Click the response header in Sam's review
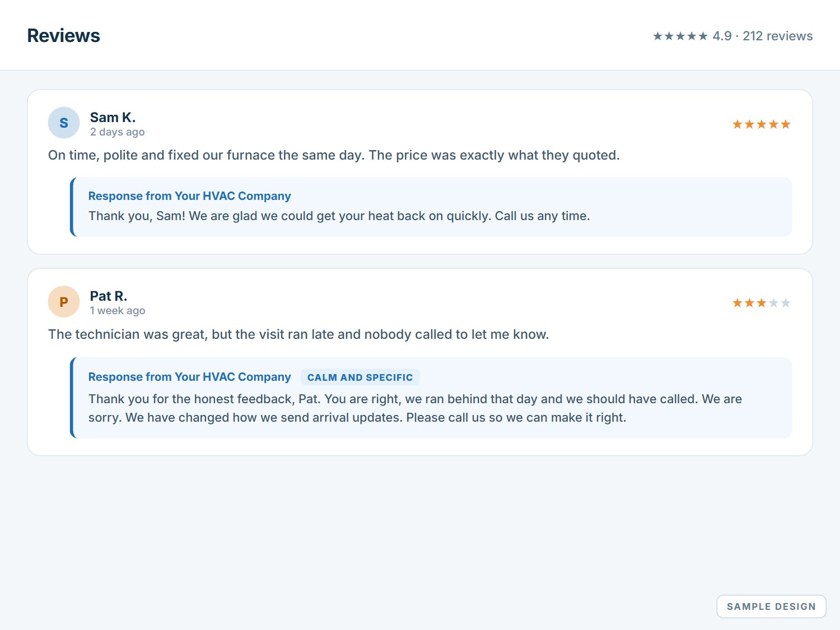 tap(189, 196)
